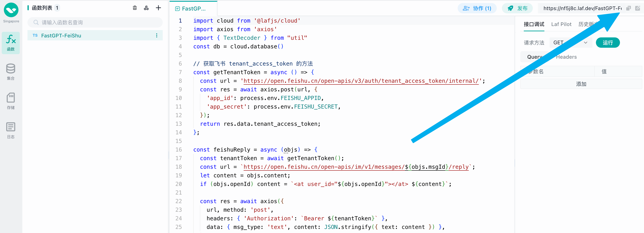644x233 pixels.
Task: Switch to the Headers parameter tab
Action: [x=566, y=57]
